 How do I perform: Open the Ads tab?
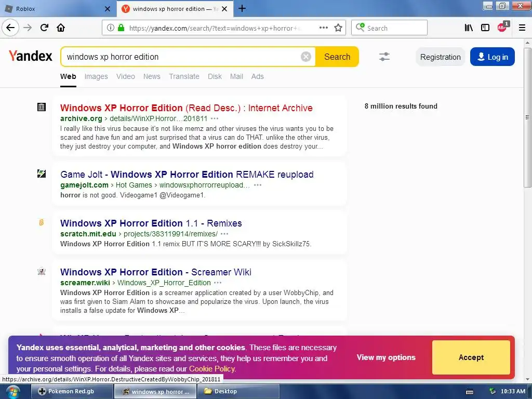click(257, 76)
